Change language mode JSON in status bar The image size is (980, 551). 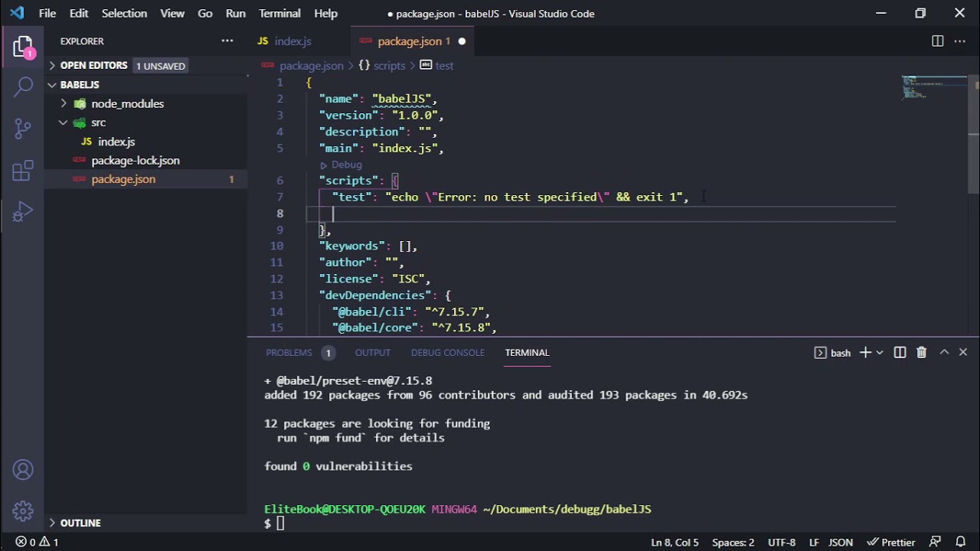[841, 542]
